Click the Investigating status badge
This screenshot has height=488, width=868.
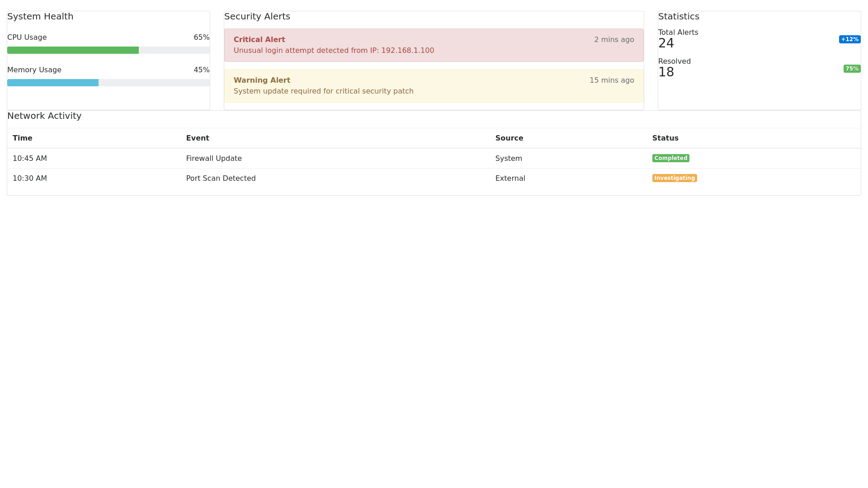click(674, 178)
